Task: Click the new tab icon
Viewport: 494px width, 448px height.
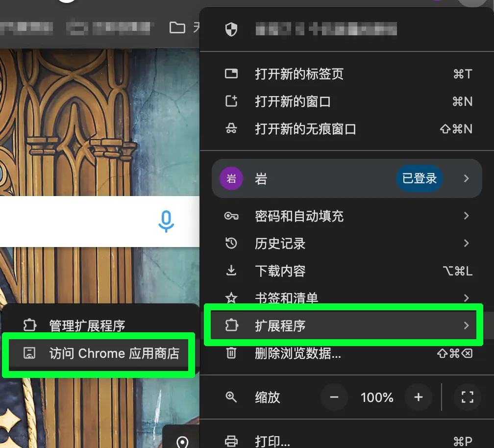Action: (x=231, y=74)
